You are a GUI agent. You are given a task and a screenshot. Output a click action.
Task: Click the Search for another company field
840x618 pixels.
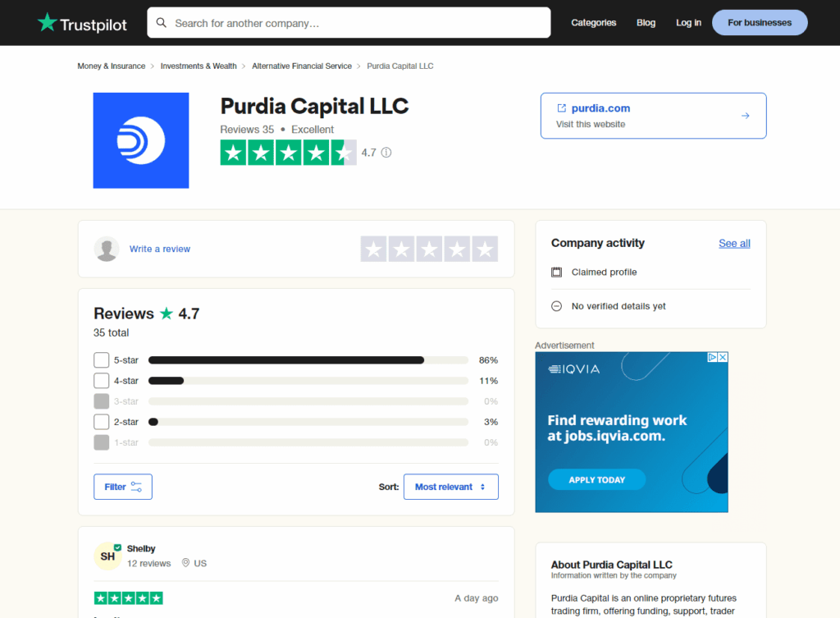pos(349,22)
